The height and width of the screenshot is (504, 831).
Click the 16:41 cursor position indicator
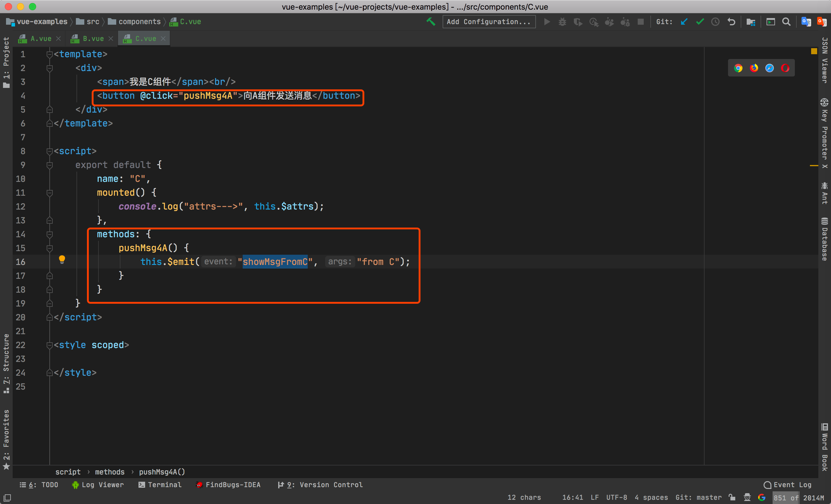(572, 498)
